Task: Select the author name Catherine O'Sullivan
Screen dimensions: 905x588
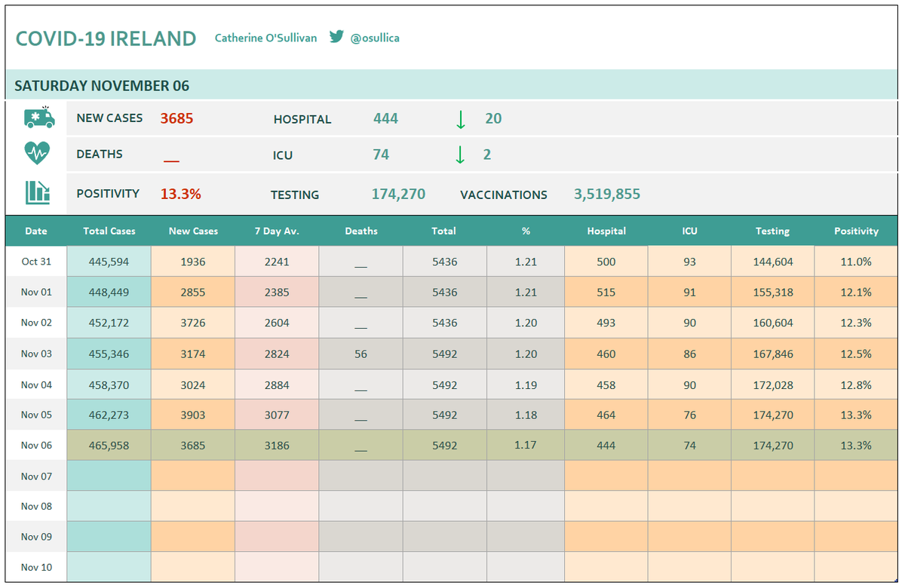Action: [x=265, y=38]
